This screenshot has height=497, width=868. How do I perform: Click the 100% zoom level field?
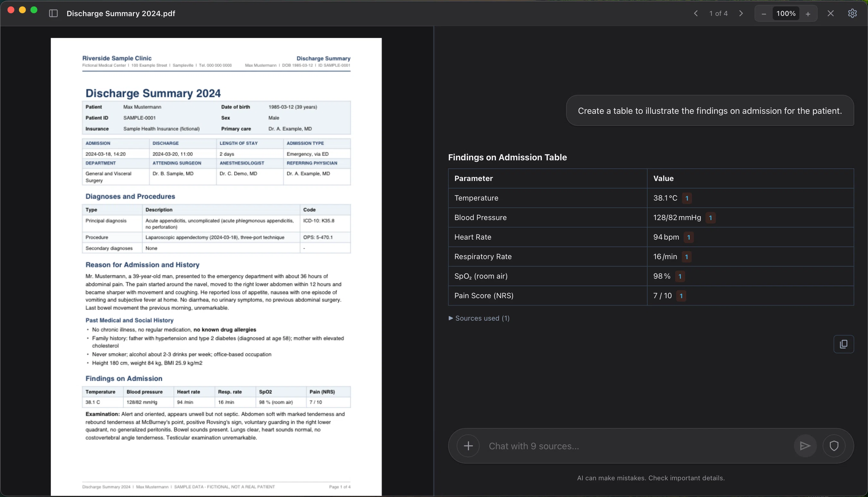point(786,14)
